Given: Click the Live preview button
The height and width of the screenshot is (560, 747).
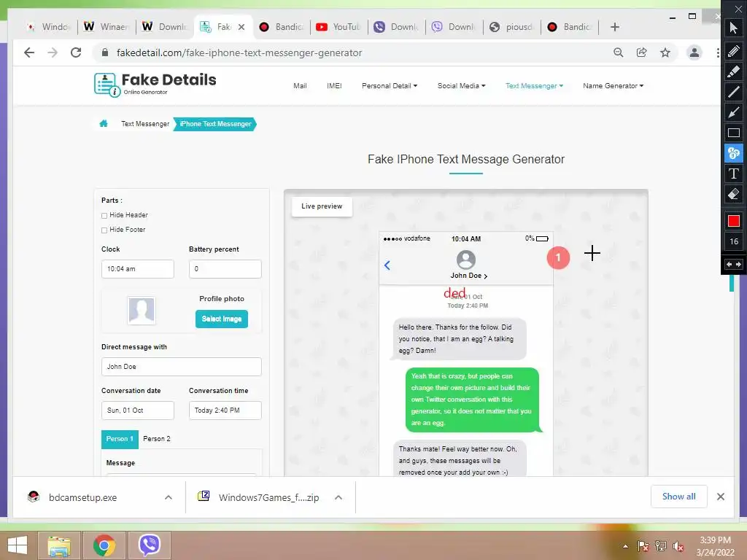Looking at the screenshot, I should (x=322, y=206).
